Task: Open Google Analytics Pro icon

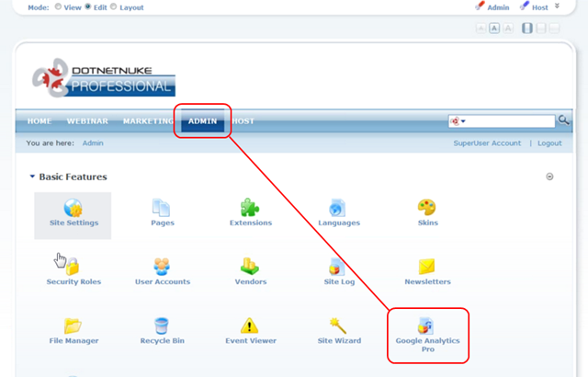Action: point(425,326)
